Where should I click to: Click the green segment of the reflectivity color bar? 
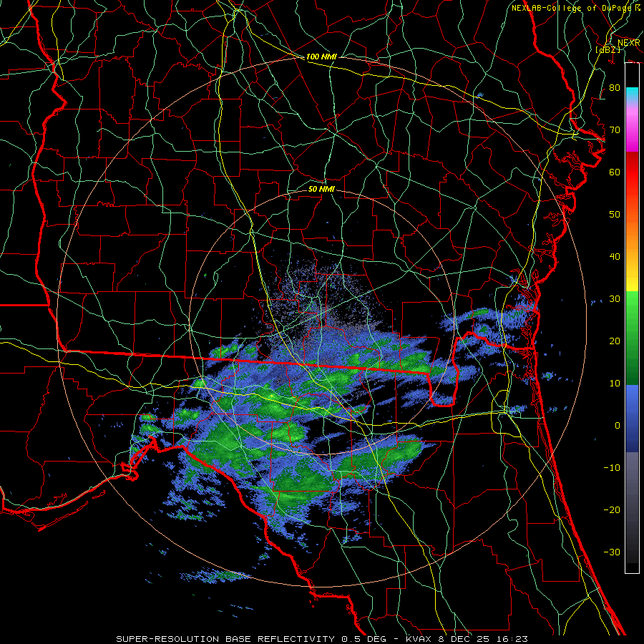(632, 338)
